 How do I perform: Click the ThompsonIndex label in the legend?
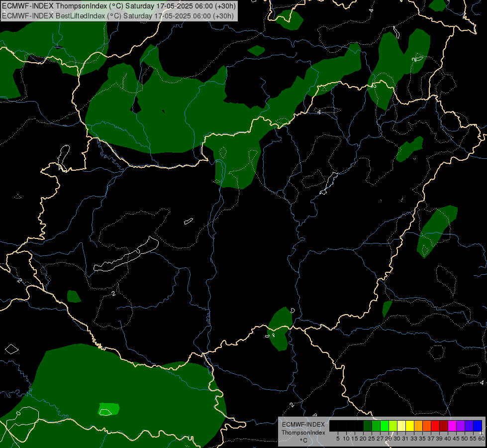(303, 433)
